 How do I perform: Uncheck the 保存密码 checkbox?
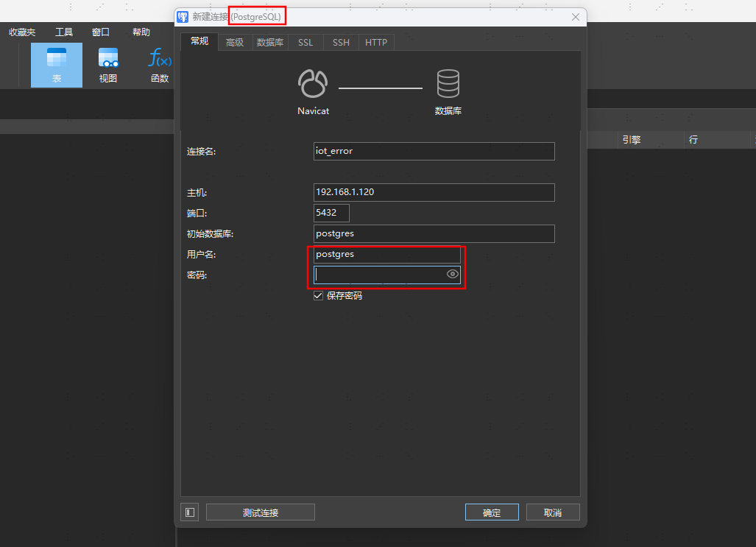point(318,296)
